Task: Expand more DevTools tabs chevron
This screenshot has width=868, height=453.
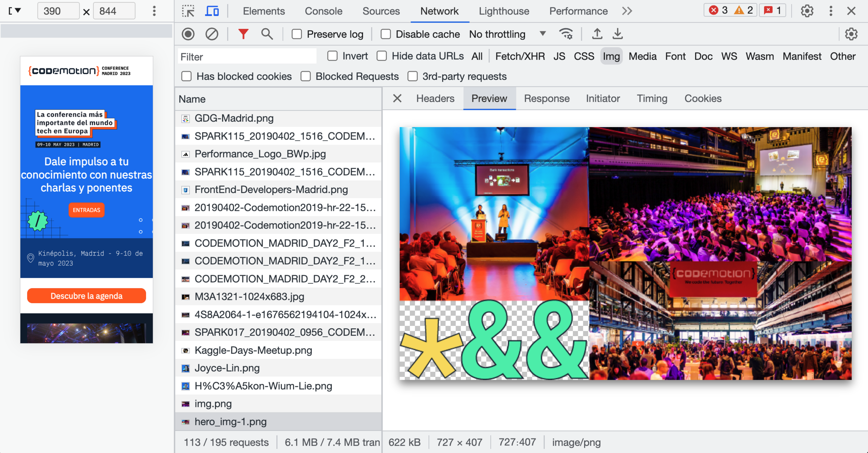Action: (x=627, y=11)
